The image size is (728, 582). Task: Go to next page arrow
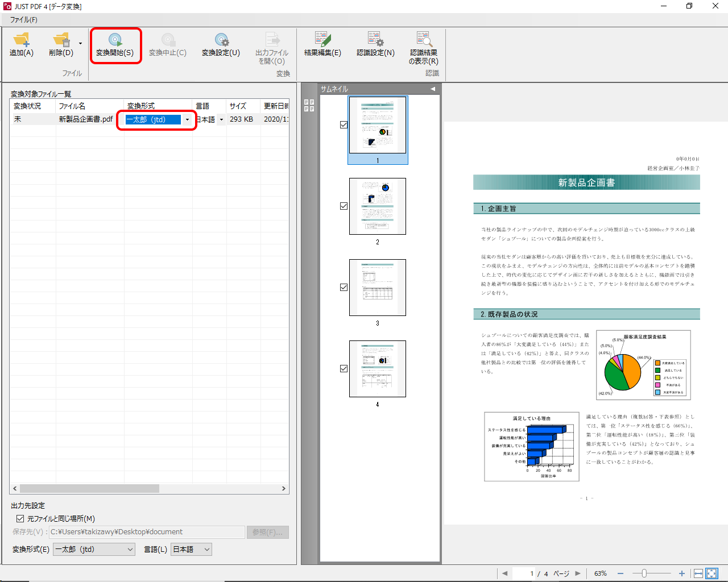pos(578,573)
